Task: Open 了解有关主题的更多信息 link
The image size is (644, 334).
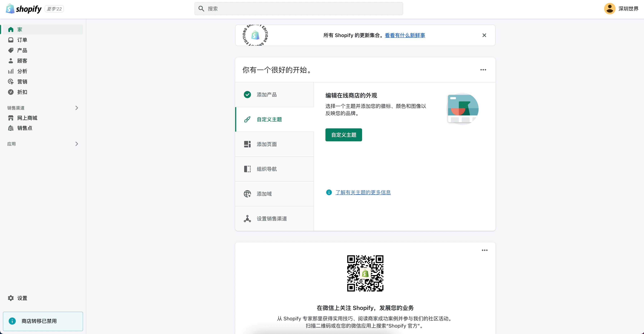Action: [x=363, y=192]
